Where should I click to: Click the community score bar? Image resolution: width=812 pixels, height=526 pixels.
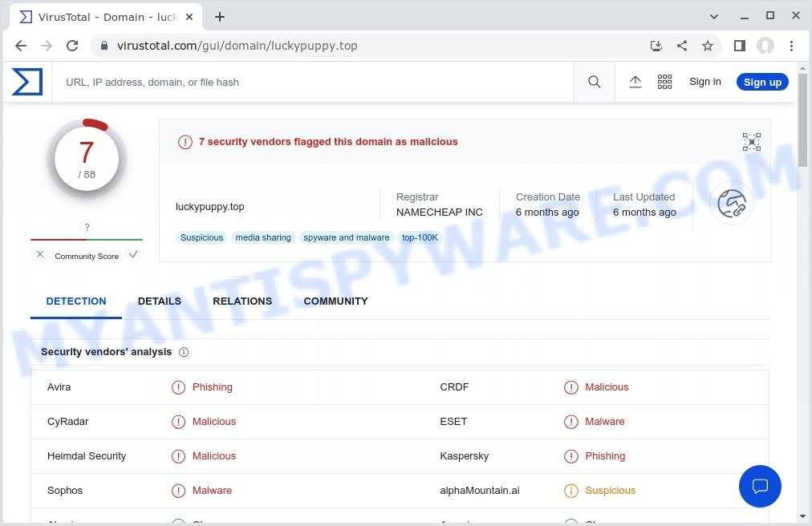click(x=87, y=240)
